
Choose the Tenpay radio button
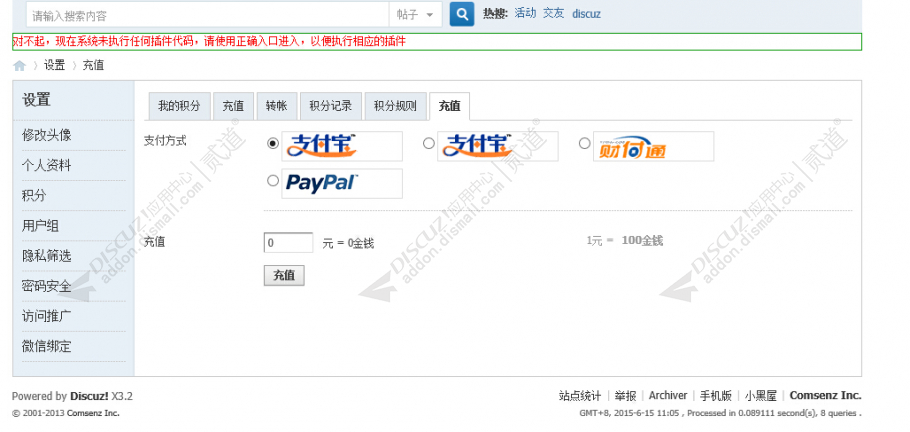coord(585,143)
